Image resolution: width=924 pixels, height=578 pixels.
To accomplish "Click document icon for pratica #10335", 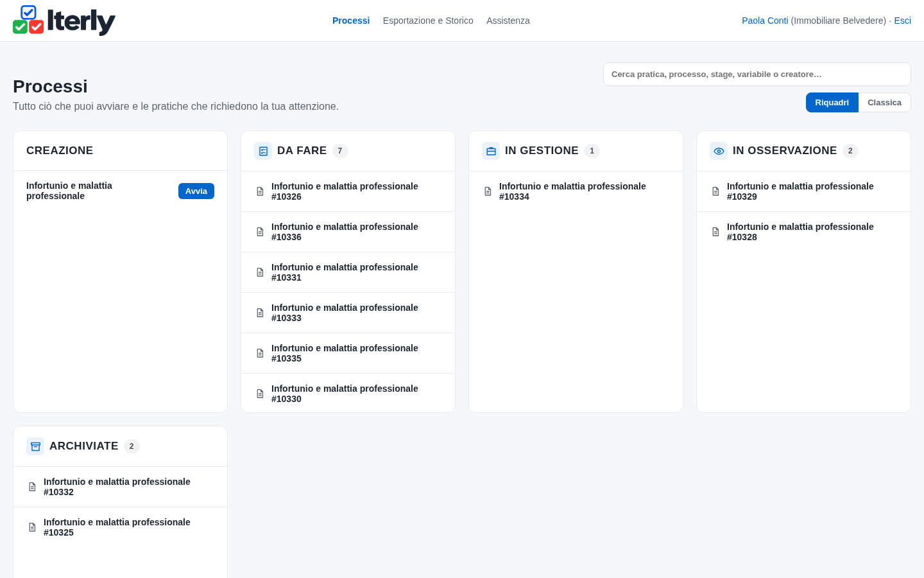I will point(260,353).
